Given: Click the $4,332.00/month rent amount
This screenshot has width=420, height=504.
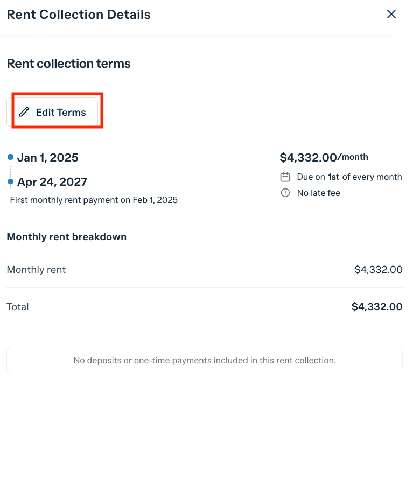Looking at the screenshot, I should [x=324, y=157].
